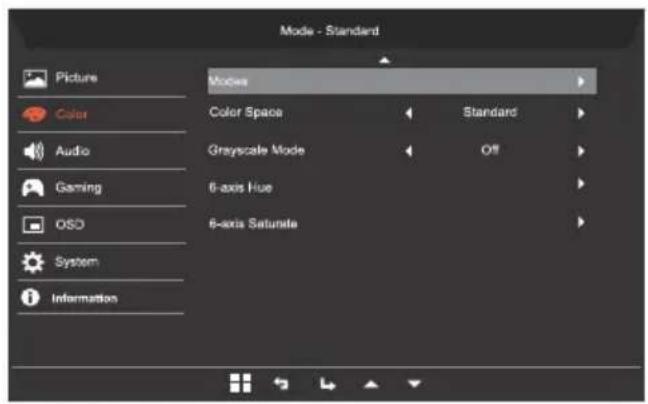This screenshot has width=648, height=404.
Task: Click the up arrow in bottom bar
Action: [371, 385]
